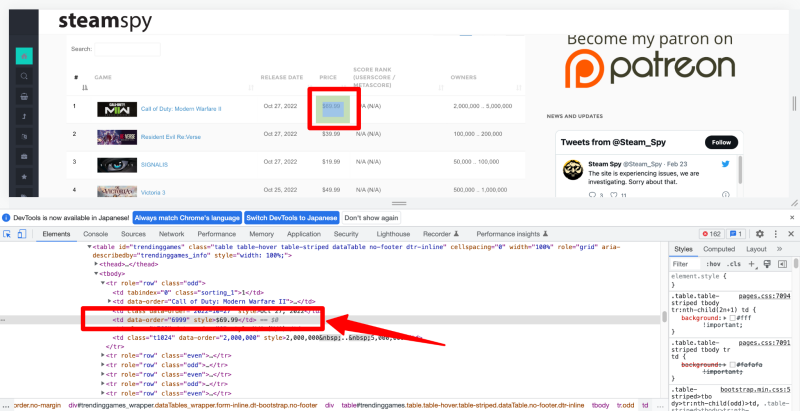
Task: Switch to the Layout tab in sidebar
Action: 756,249
